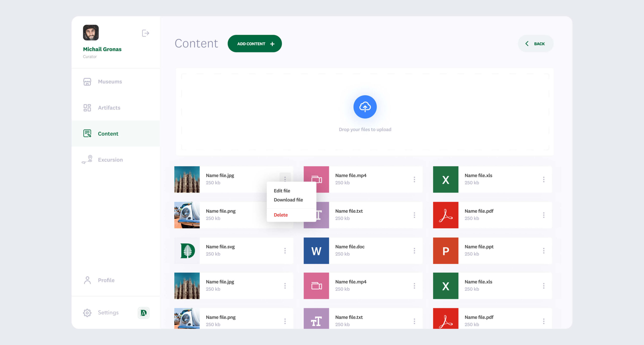
Task: Choose Edit file in the context menu
Action: [x=282, y=191]
